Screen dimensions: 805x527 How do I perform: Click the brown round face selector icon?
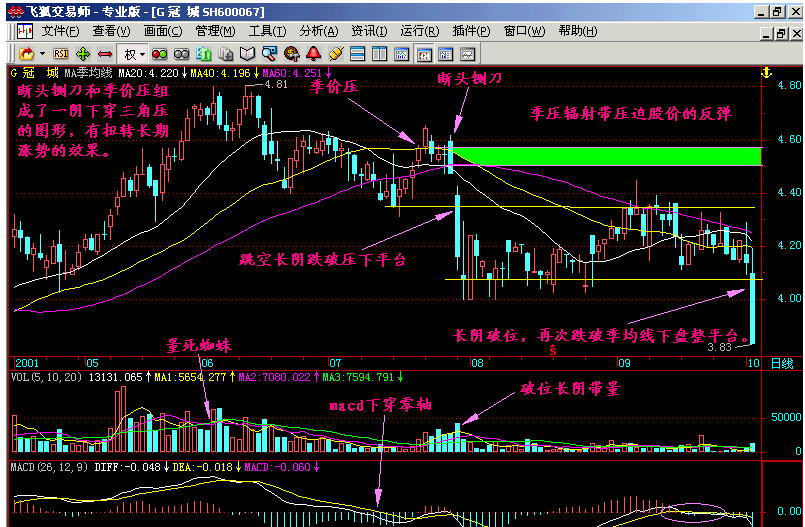292,54
